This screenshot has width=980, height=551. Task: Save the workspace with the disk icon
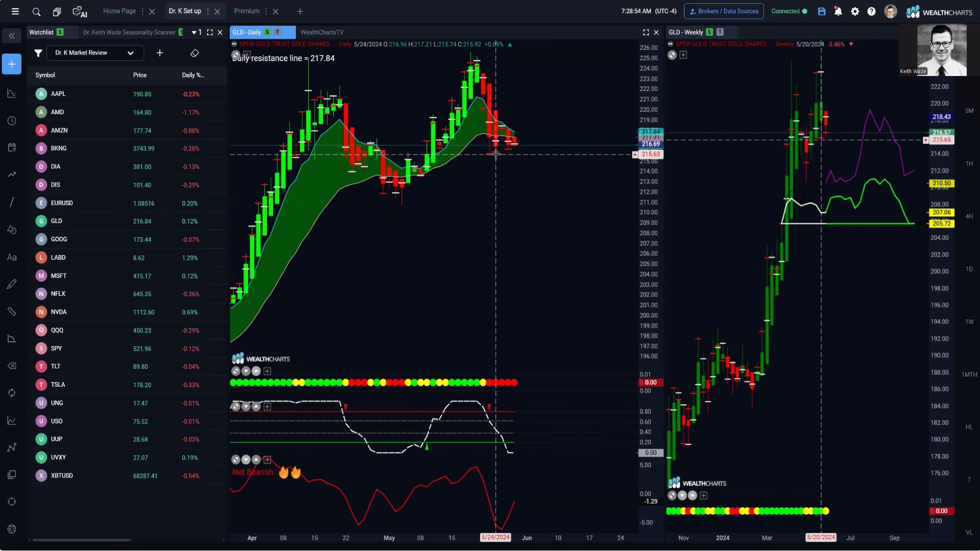[x=822, y=11]
